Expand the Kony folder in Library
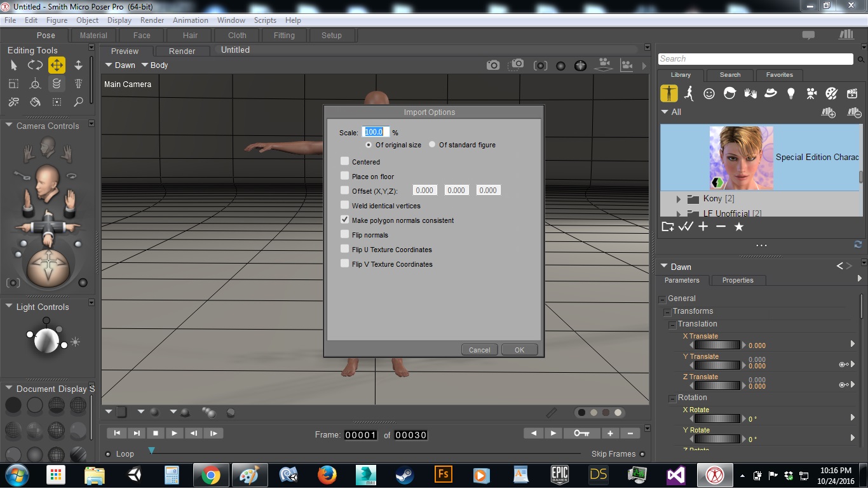The width and height of the screenshot is (868, 503). (x=679, y=199)
